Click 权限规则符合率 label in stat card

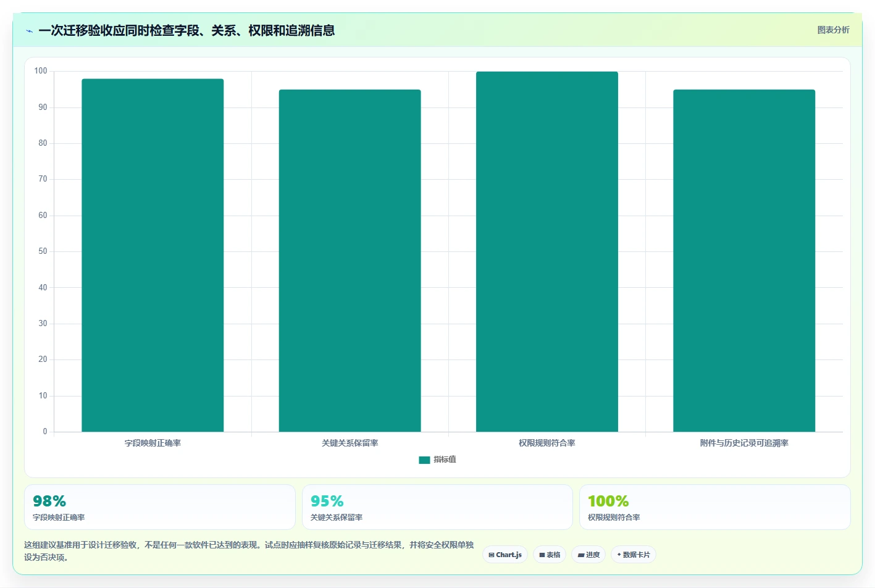pyautogui.click(x=614, y=518)
